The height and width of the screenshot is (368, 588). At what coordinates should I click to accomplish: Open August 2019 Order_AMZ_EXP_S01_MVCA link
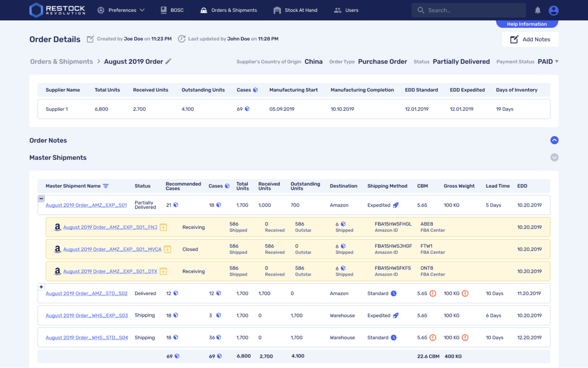tap(112, 249)
